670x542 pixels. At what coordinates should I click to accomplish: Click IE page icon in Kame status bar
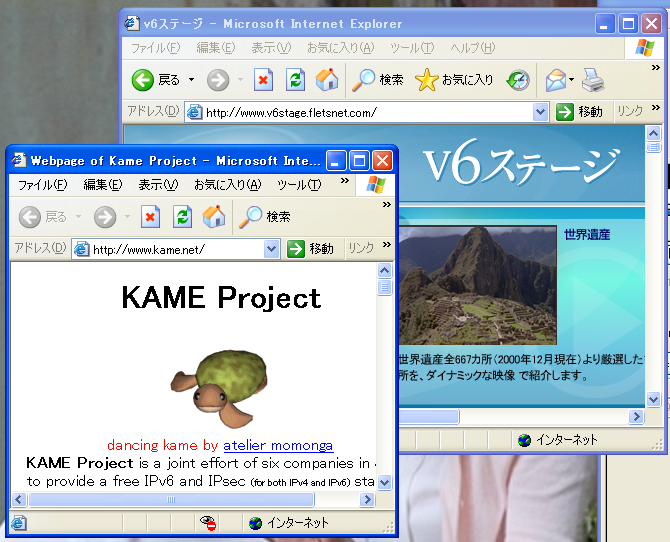pos(19,523)
